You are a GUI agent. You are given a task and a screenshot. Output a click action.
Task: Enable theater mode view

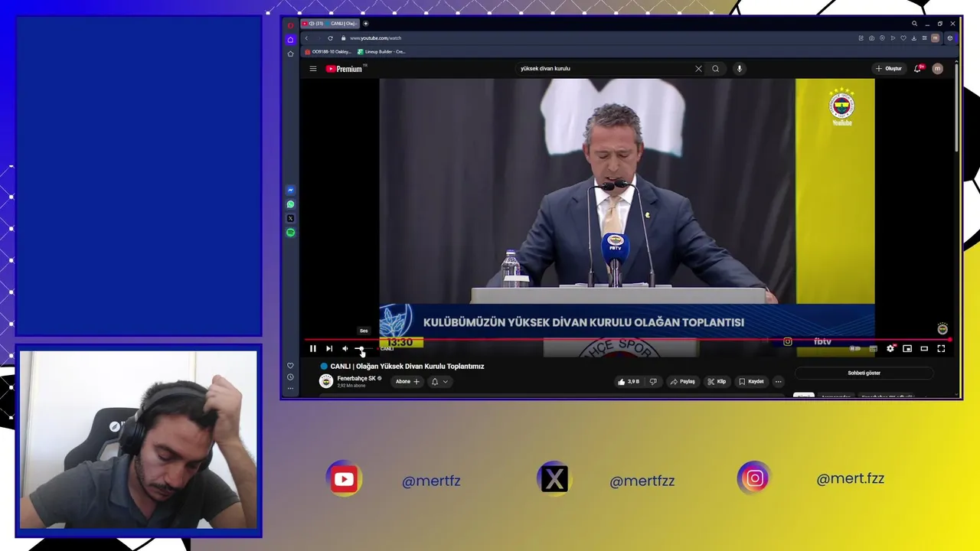point(924,348)
